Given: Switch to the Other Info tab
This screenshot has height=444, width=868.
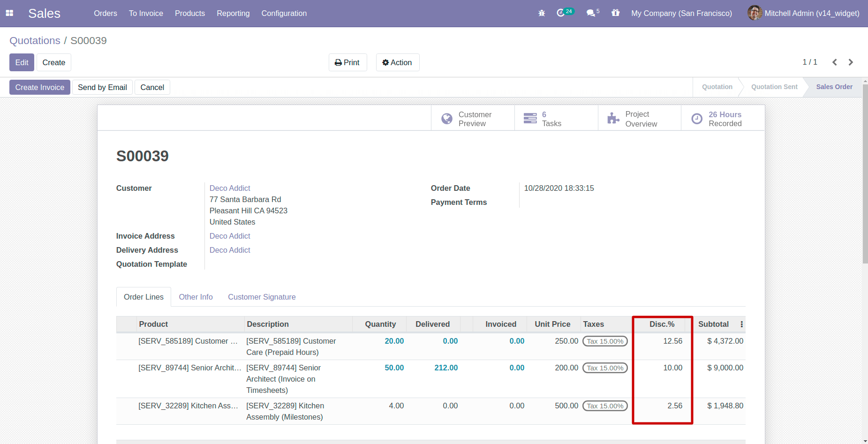Looking at the screenshot, I should 196,297.
